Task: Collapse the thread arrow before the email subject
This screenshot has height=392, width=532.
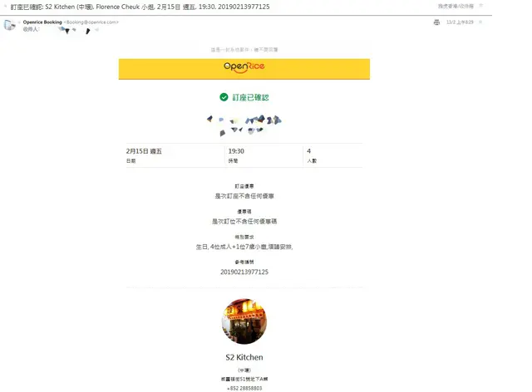Action: point(5,6)
